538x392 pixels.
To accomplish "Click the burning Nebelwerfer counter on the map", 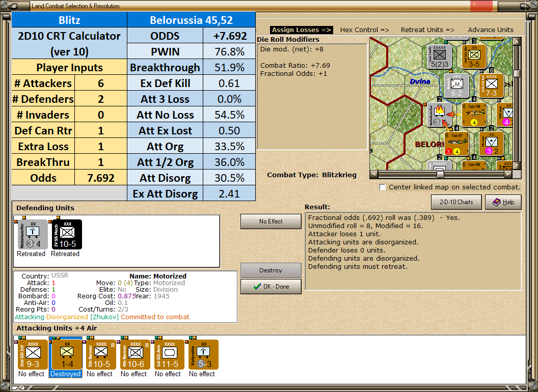I will coord(439,115).
